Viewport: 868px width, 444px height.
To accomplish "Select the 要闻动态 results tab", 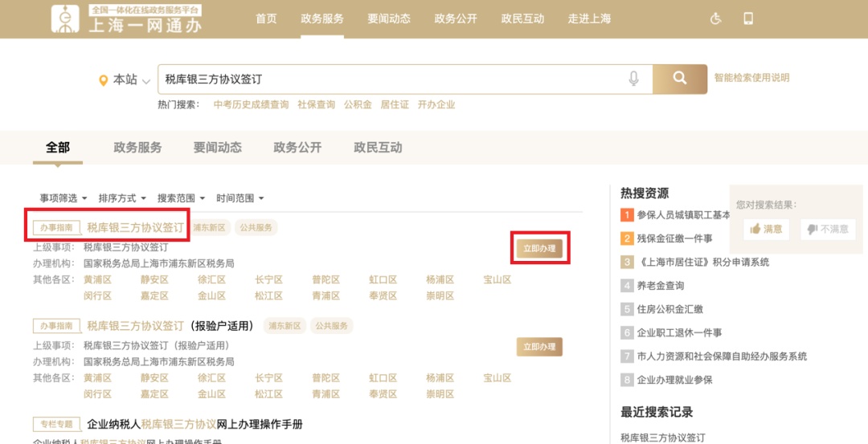I will pos(217,148).
